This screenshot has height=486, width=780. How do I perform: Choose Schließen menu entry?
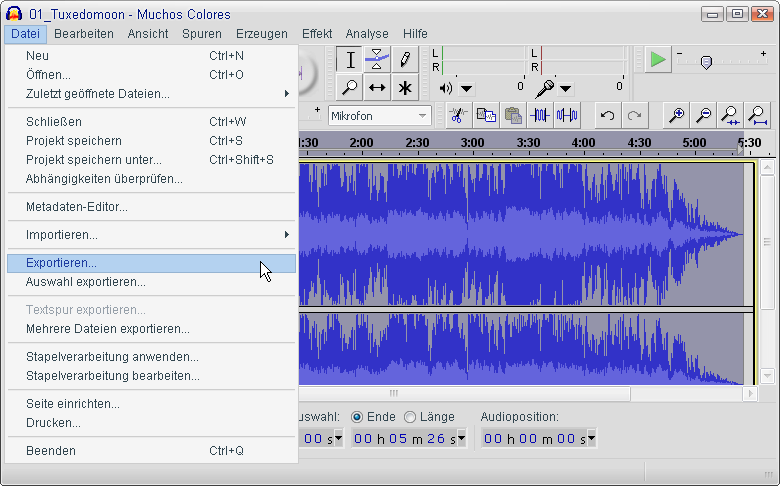(152, 121)
